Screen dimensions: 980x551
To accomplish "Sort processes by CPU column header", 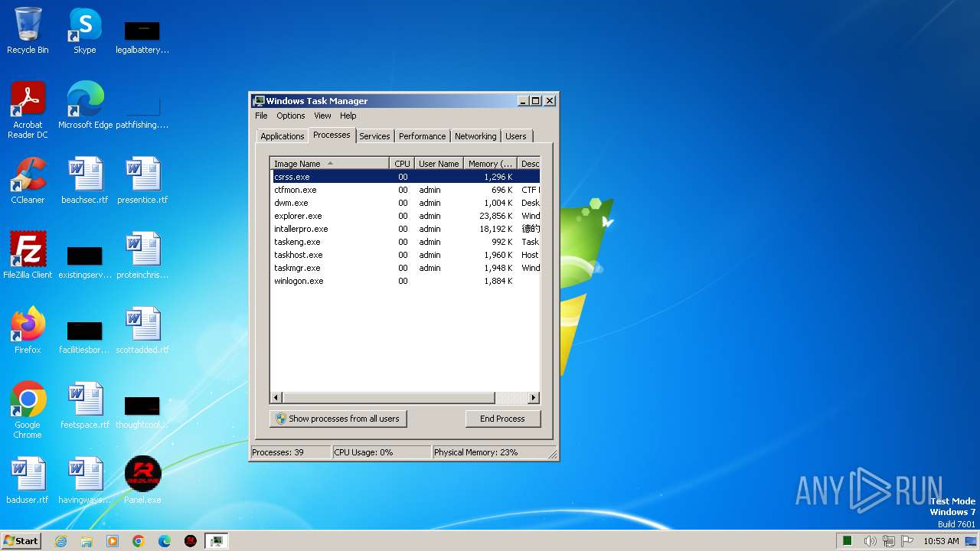I will [402, 163].
